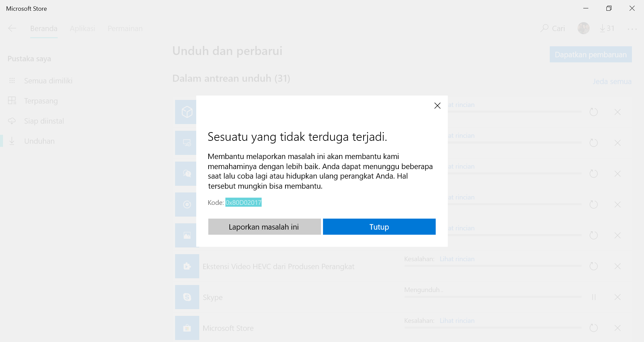Cancel the Skype download

coord(618,297)
